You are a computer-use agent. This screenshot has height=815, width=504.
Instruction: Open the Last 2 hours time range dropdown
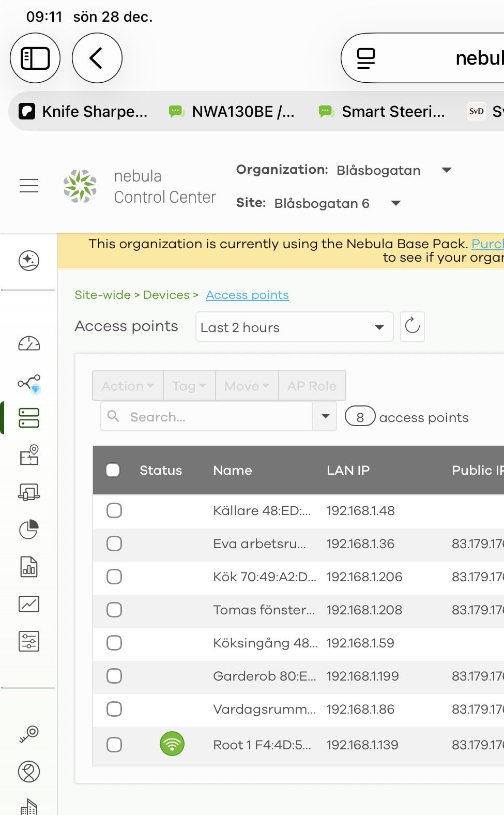[x=294, y=327]
